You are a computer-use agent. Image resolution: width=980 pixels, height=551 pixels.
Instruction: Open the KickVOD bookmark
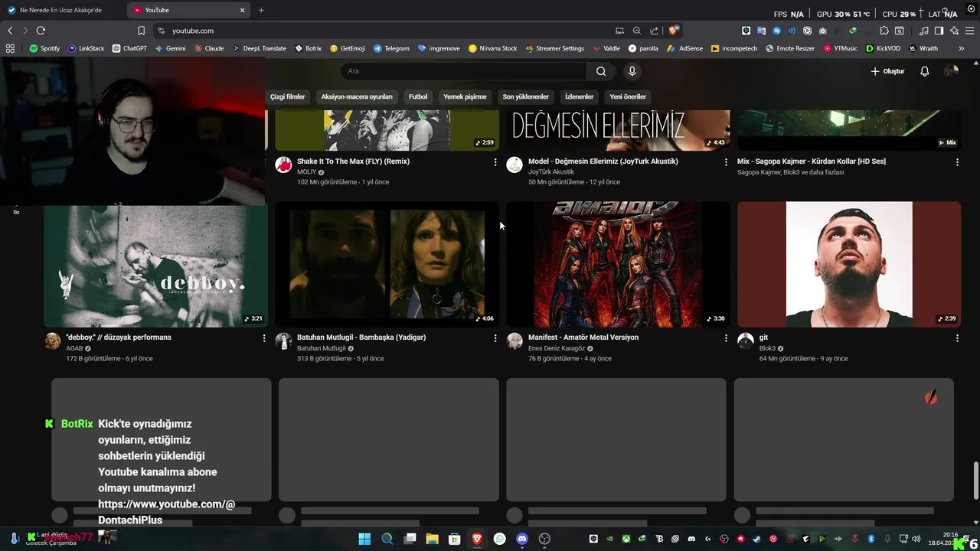pyautogui.click(x=883, y=48)
